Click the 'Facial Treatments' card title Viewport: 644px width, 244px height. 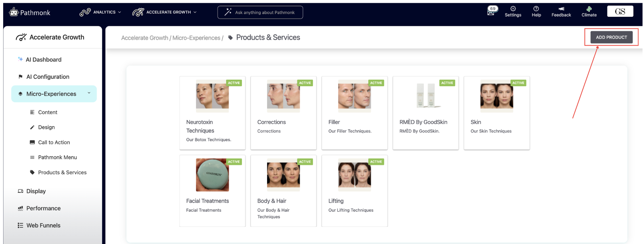pos(208,201)
